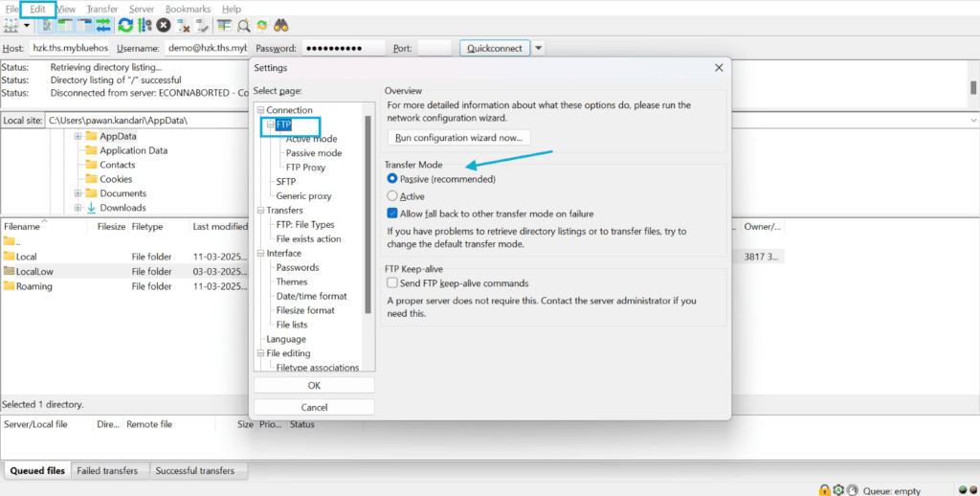Image resolution: width=980 pixels, height=496 pixels.
Task: Toggle the message log display icon
Action: click(46, 26)
